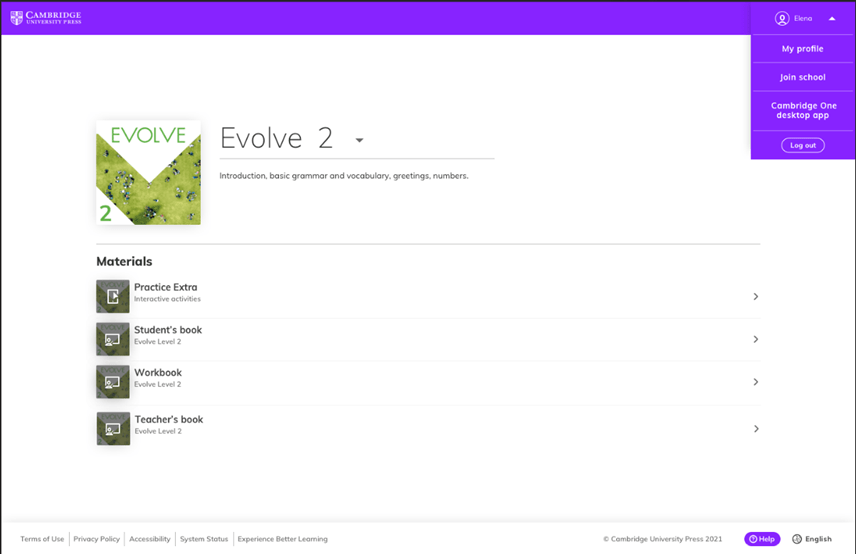Viewport: 856px width, 554px height.
Task: Collapse the user menu arrow next to Elena
Action: click(x=832, y=19)
